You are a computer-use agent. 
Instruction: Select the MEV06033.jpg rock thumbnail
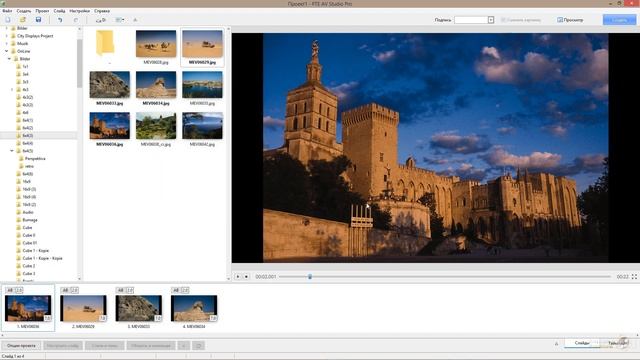point(109,84)
